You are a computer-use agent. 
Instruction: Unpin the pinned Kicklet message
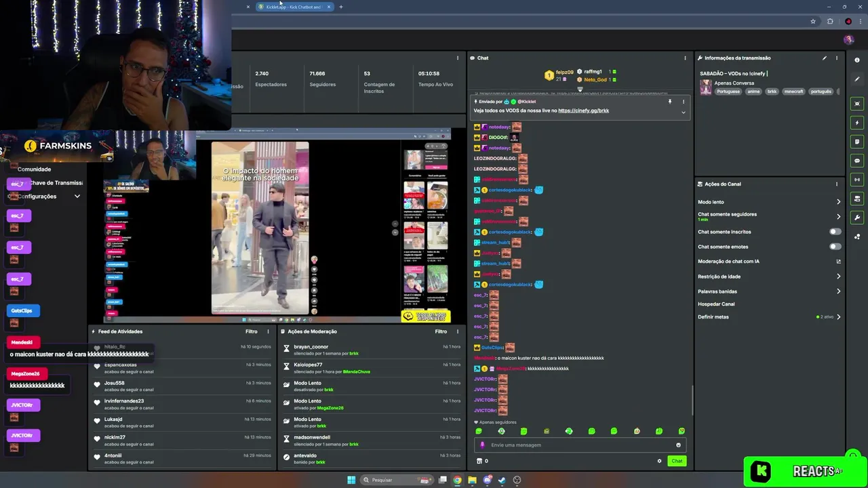pos(670,102)
